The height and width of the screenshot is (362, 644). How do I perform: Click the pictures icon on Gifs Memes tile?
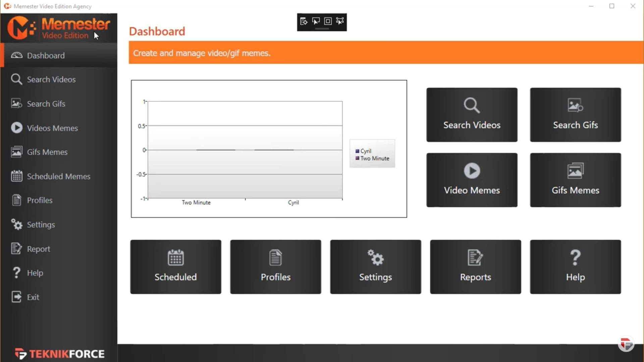[575, 171]
